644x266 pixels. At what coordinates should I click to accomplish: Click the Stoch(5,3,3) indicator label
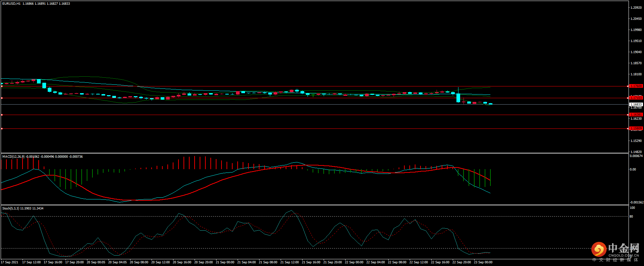click(x=11, y=208)
